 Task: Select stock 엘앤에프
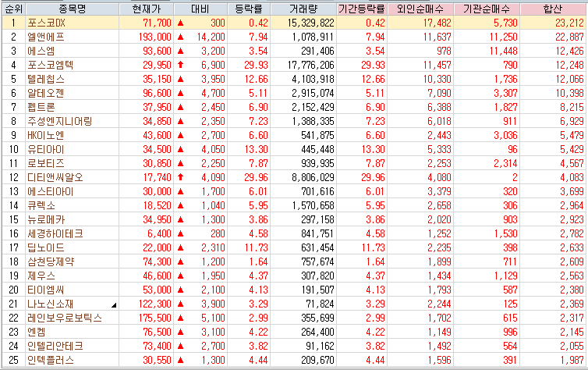pyautogui.click(x=46, y=37)
